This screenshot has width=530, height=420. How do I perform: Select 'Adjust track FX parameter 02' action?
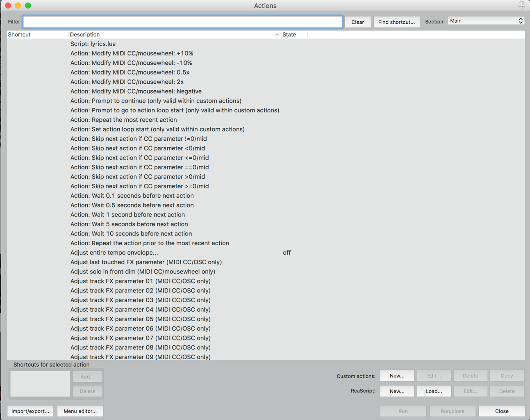pos(266,290)
